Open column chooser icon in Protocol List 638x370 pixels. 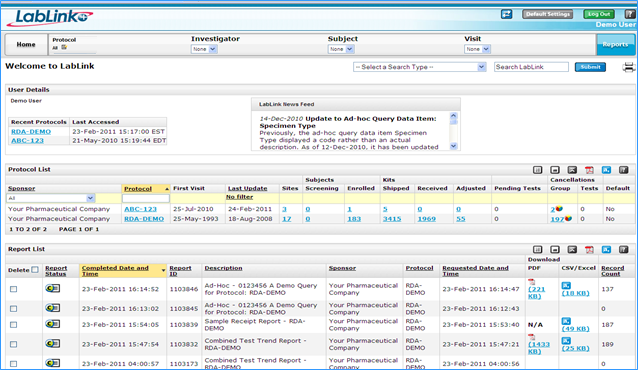pos(537,170)
